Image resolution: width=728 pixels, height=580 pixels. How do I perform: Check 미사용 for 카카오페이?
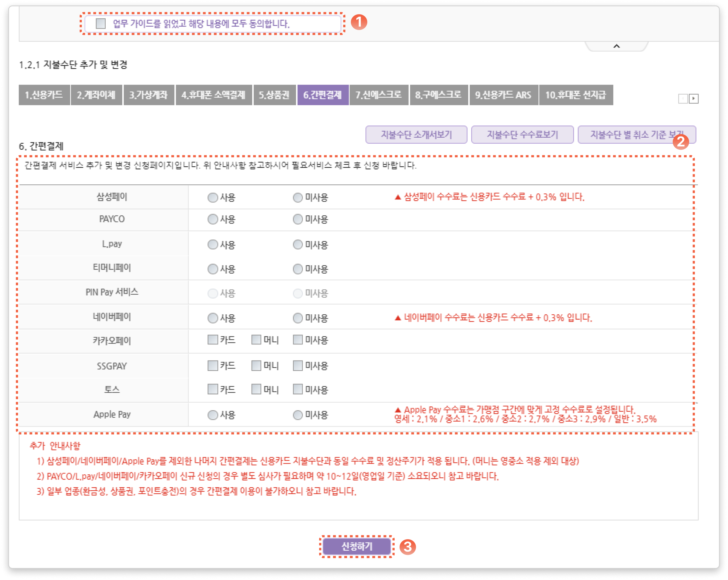pyautogui.click(x=297, y=340)
